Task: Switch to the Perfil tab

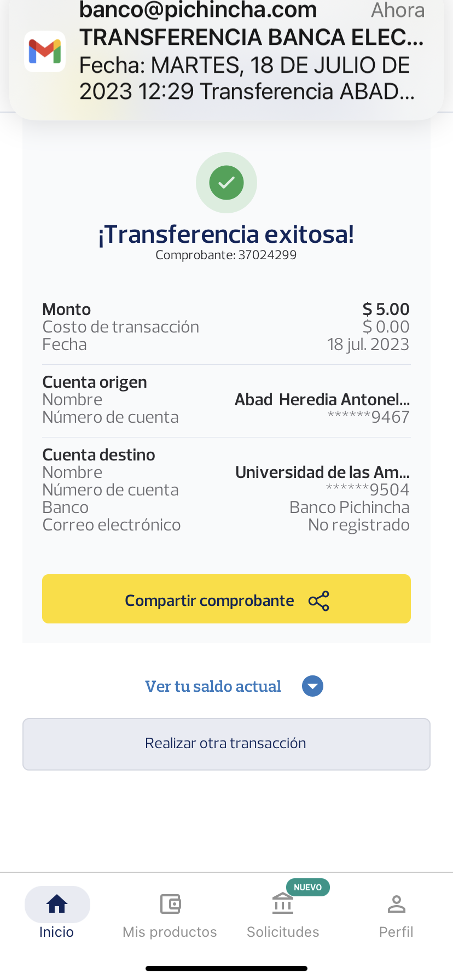Action: tap(396, 932)
